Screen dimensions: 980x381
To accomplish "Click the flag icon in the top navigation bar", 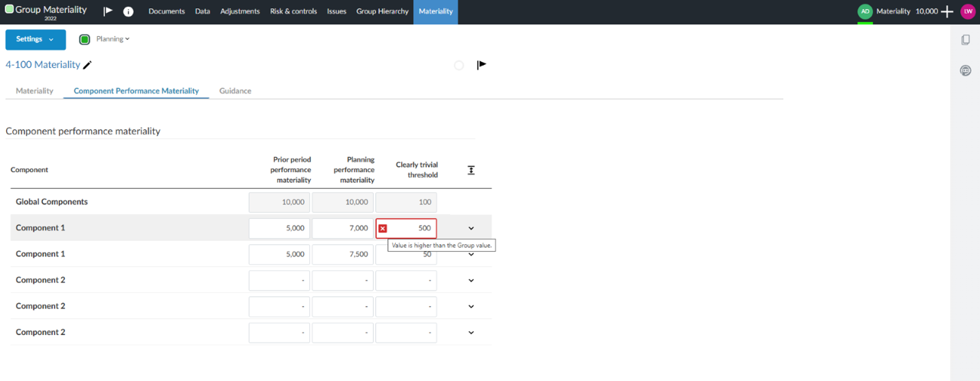I will coord(108,11).
